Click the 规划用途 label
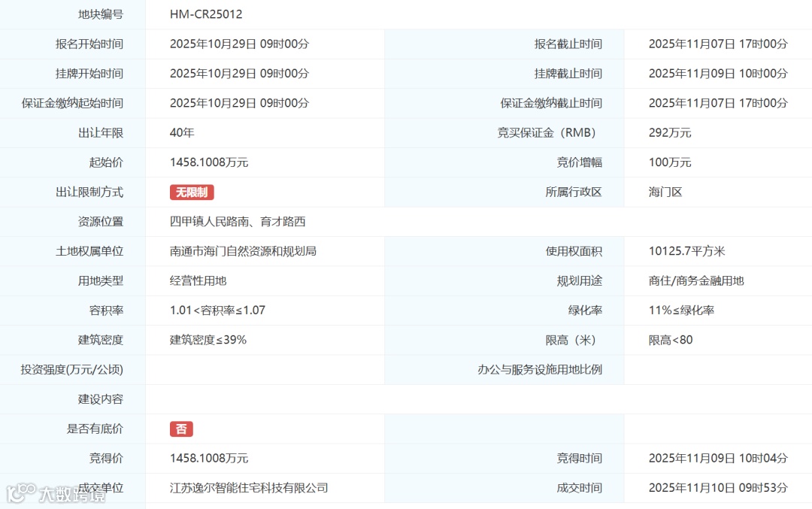 [580, 280]
